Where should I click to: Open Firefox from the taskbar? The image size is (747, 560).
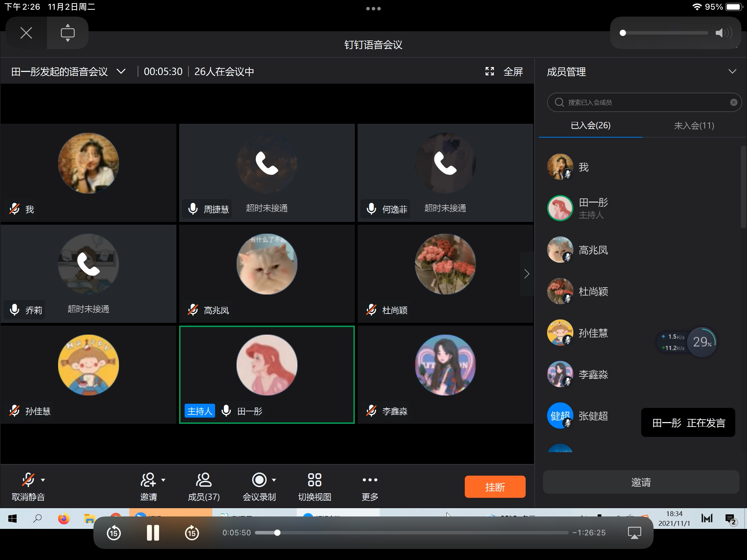point(64,519)
